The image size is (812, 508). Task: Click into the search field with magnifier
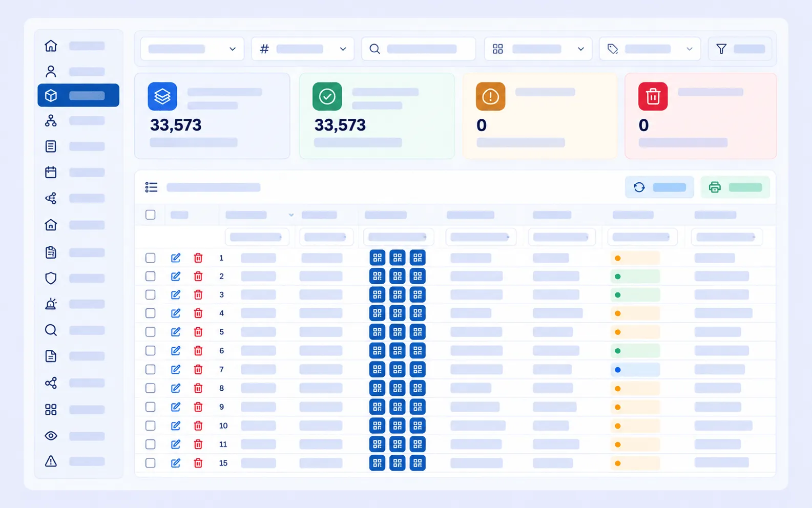tap(419, 49)
